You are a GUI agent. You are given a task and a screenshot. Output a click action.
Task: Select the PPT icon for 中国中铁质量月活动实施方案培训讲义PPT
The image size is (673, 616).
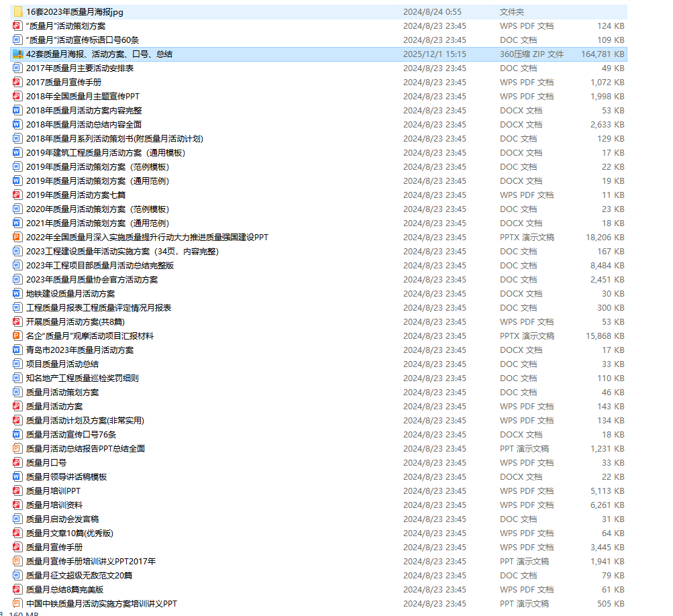(x=17, y=603)
